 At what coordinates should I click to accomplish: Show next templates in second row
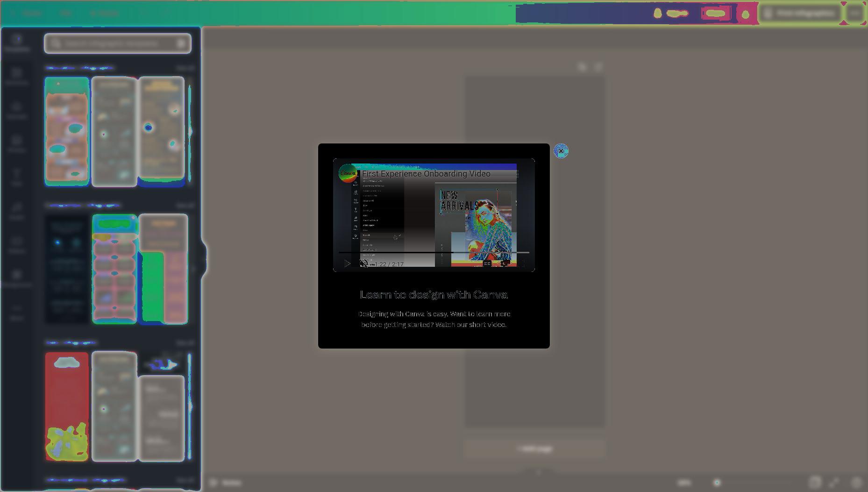point(193,269)
